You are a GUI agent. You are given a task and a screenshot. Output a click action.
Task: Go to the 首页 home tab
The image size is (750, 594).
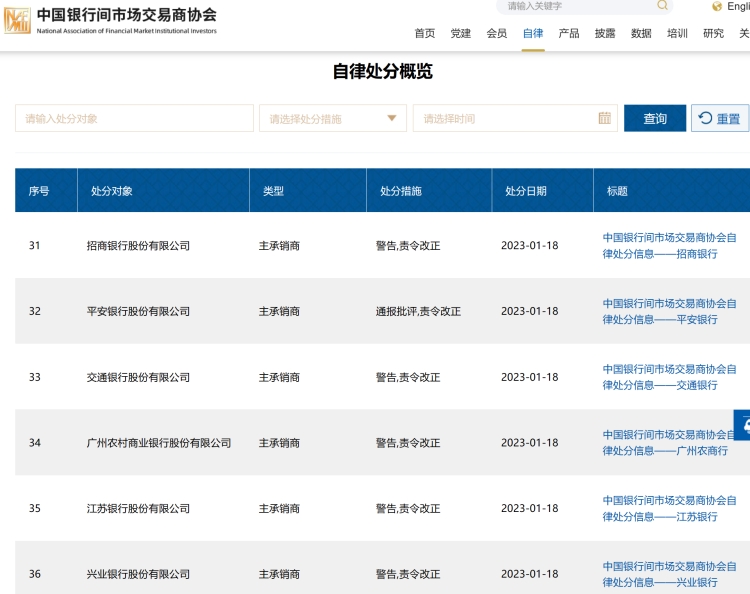(x=425, y=33)
